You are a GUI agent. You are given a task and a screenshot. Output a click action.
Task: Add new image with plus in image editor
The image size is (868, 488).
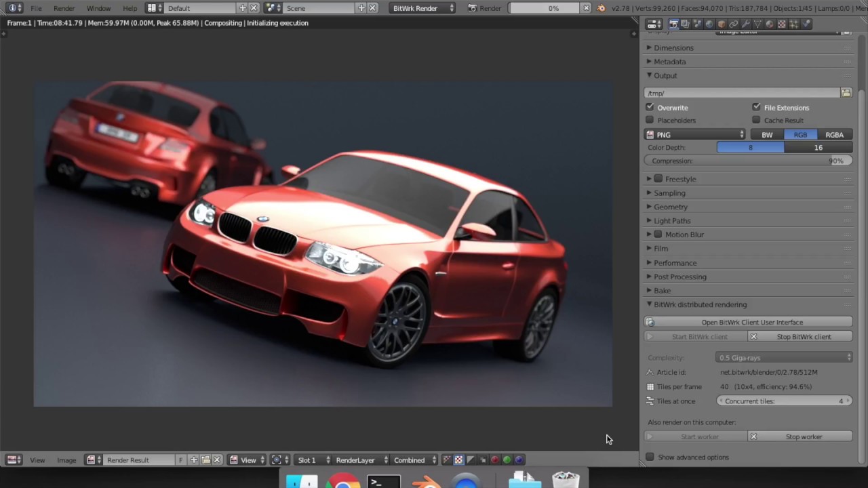pyautogui.click(x=194, y=460)
